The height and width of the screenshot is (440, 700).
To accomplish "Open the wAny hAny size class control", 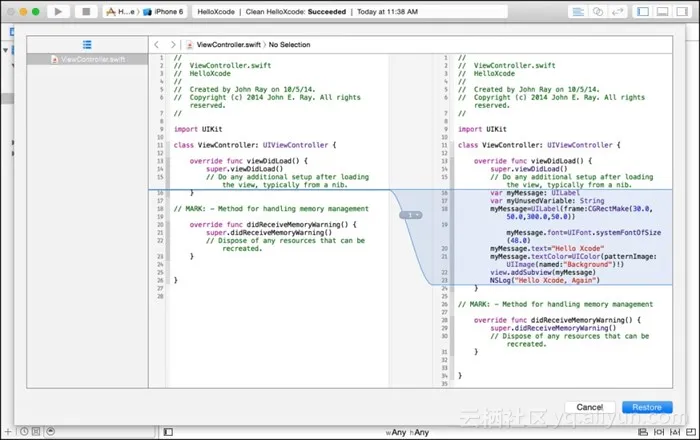I will point(407,432).
